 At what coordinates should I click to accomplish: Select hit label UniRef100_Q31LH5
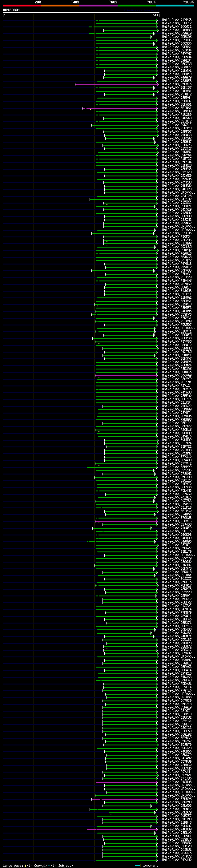(x=177, y=233)
